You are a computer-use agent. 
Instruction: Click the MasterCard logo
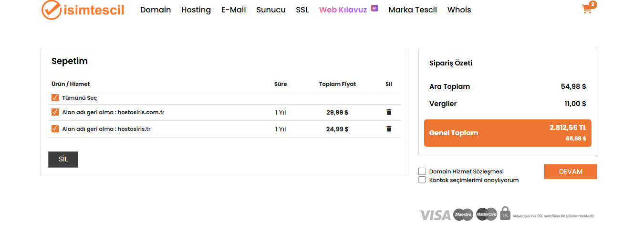tap(487, 214)
